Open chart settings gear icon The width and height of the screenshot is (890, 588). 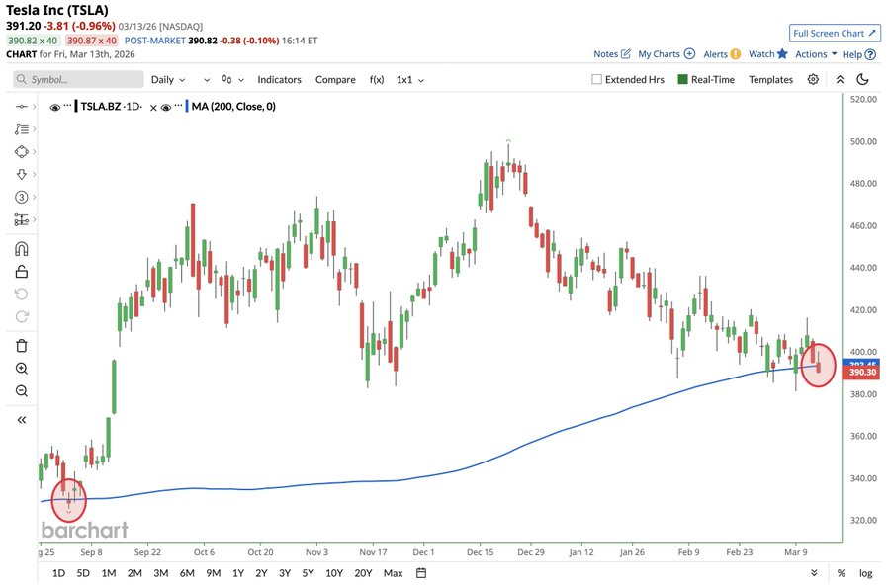coord(813,79)
